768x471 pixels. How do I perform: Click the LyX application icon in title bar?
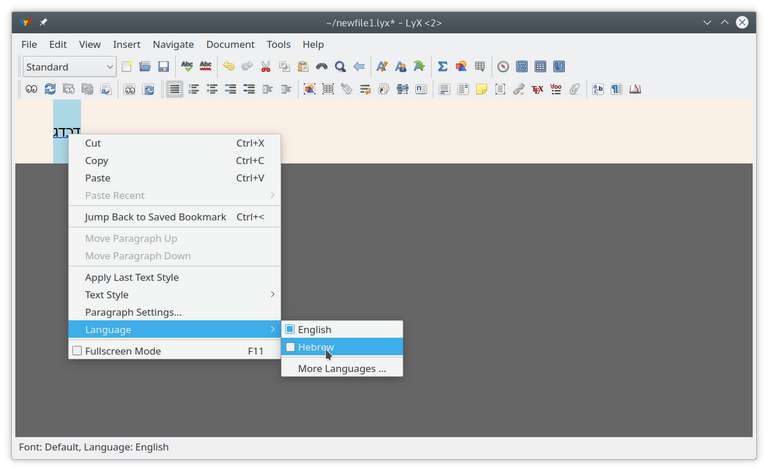(26, 23)
